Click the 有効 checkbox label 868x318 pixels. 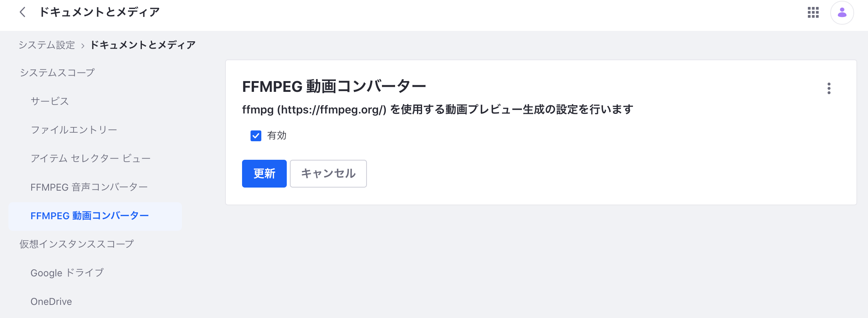277,135
